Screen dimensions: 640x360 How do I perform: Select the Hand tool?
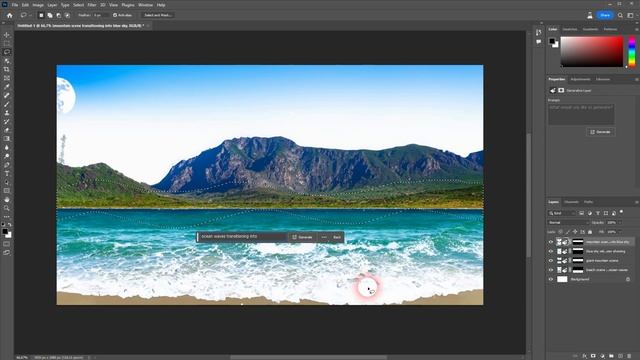7,200
